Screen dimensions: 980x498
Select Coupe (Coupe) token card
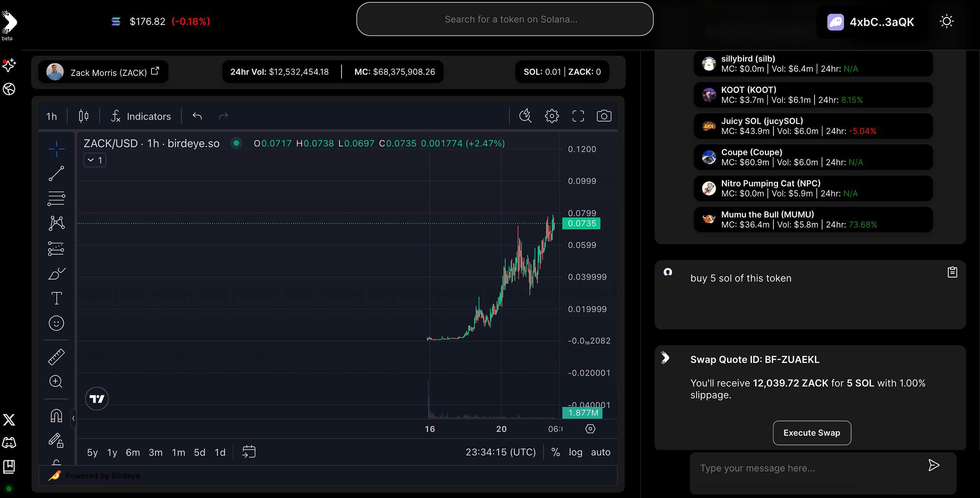pos(813,157)
